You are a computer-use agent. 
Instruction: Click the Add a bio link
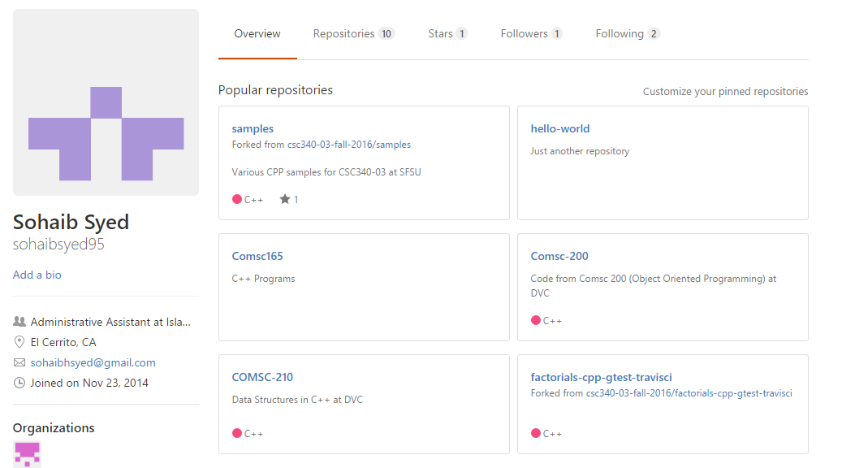coord(37,275)
